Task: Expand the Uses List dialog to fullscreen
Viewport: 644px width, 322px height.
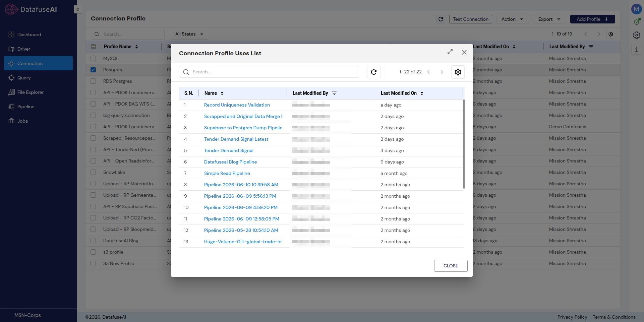Action: 450,52
